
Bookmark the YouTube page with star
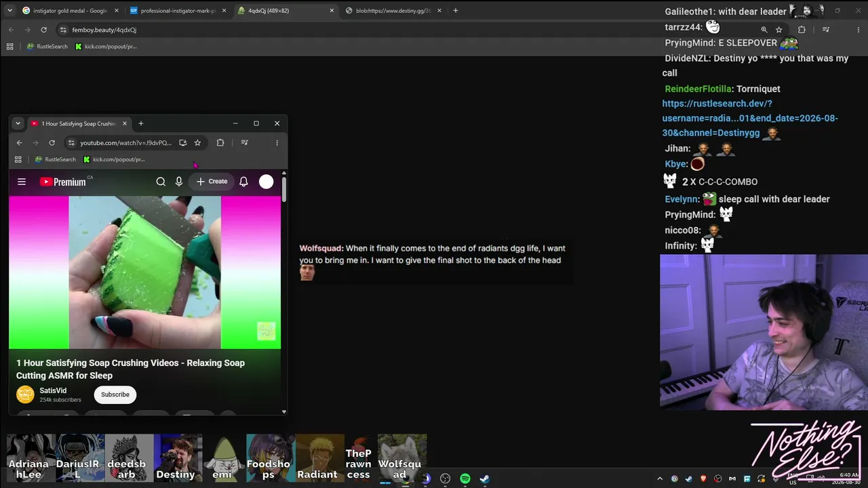click(x=197, y=143)
